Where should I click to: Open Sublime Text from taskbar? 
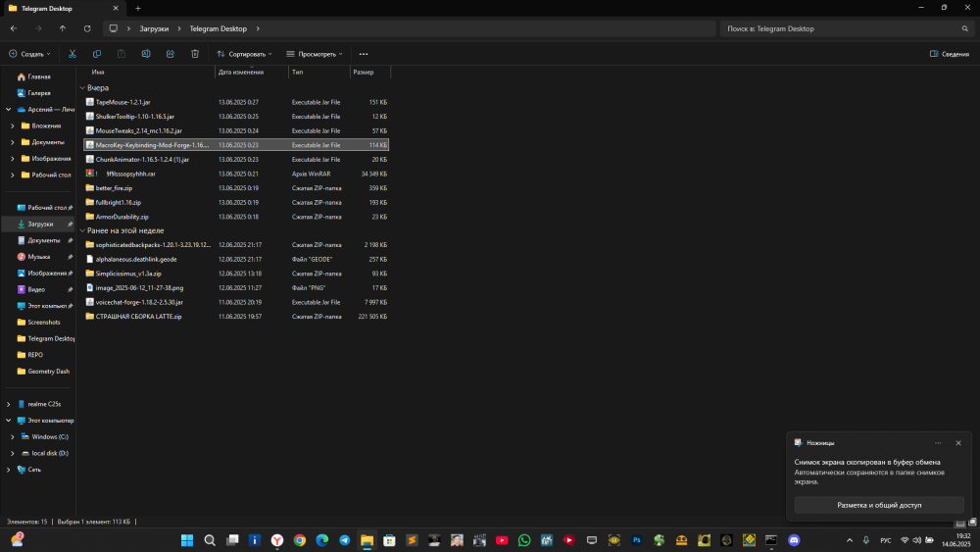pyautogui.click(x=412, y=540)
